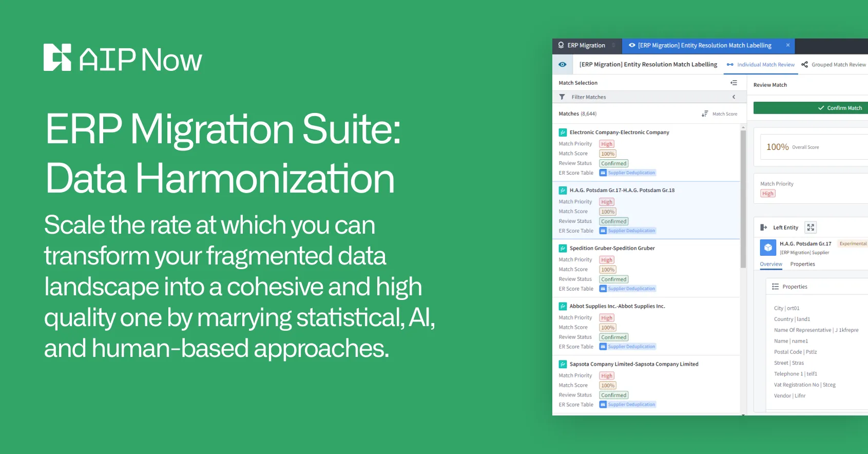Click the Confirm Match button
Viewport: 868px width, 454px height.
point(811,108)
